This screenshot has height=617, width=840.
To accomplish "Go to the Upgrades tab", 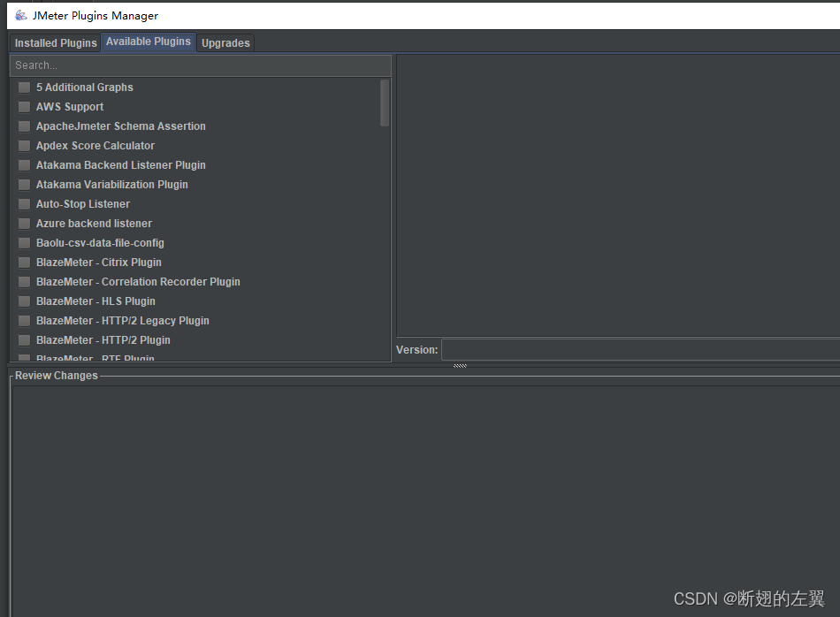I will click(225, 42).
